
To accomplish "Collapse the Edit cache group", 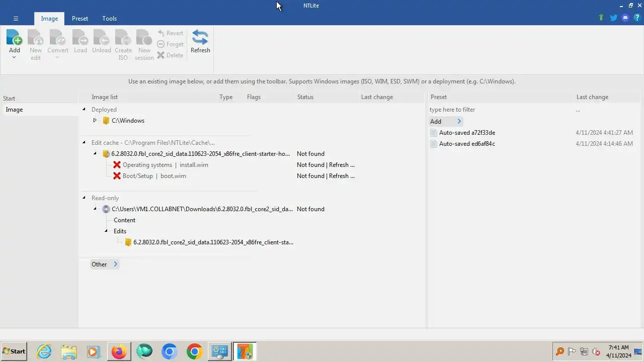I will (x=84, y=142).
